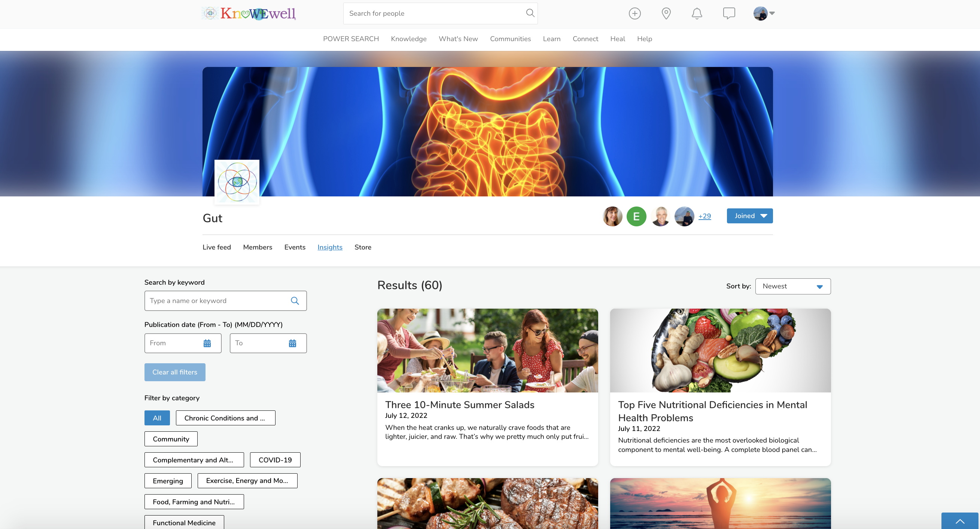Image resolution: width=980 pixels, height=529 pixels.
Task: View the fourth member avatar before +29
Action: [x=684, y=216]
